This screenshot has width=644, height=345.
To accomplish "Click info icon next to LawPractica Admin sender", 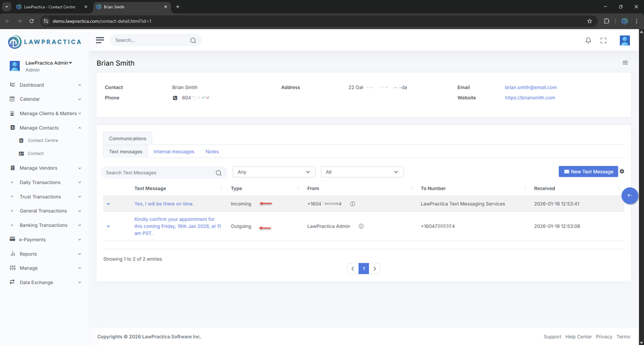I will click(361, 226).
